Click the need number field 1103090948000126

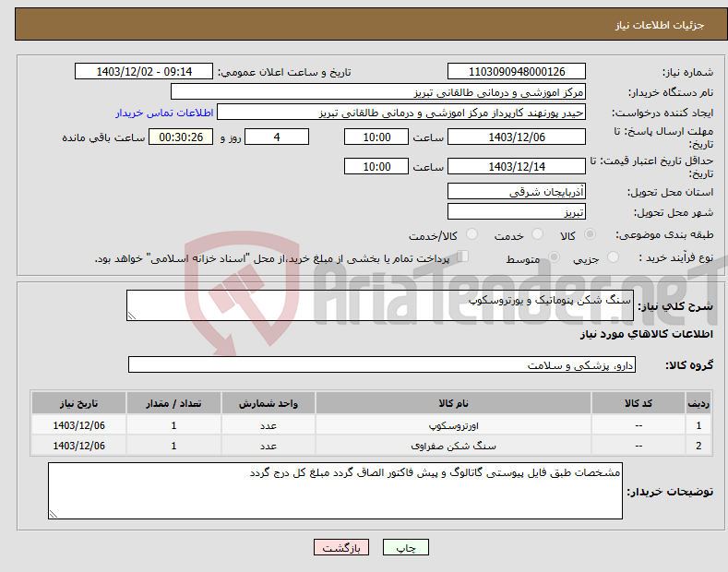click(517, 72)
